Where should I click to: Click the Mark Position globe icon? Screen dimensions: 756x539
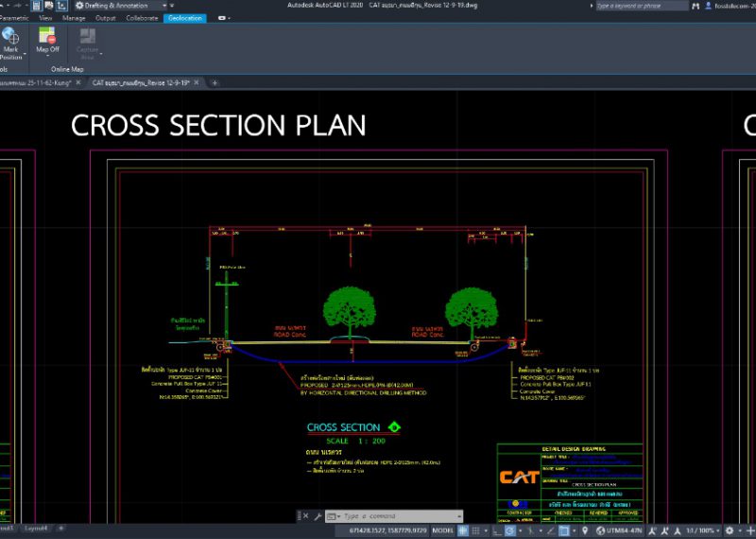click(10, 37)
